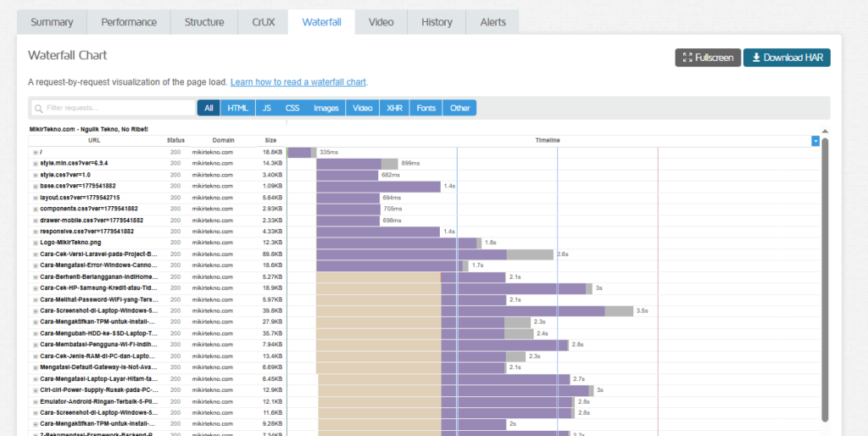Viewport: 868px width, 436px height.
Task: Click the Download HAR button
Action: tap(787, 58)
